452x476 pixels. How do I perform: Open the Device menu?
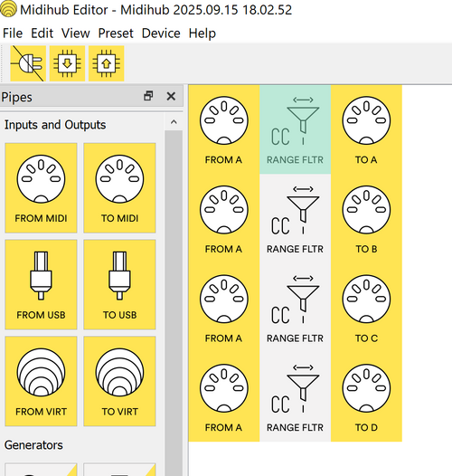coord(161,33)
